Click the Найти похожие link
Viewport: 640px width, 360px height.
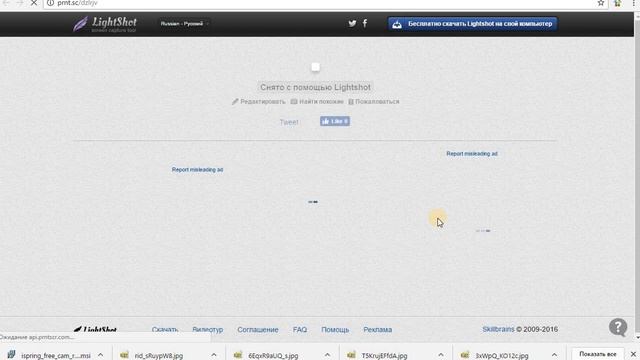click(317, 102)
